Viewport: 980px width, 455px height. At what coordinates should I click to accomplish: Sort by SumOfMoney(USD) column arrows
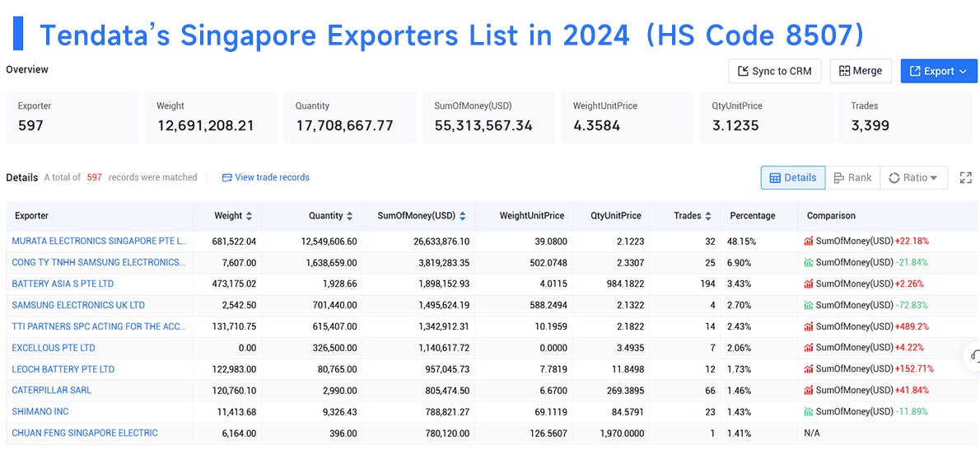coord(462,216)
